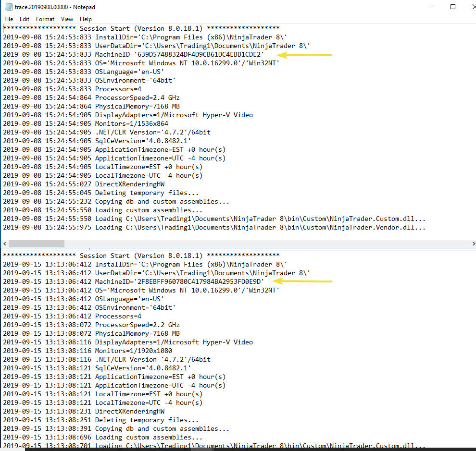This screenshot has width=476, height=451.
Task: Click the Monitors=1/1536x864 line
Action: (86, 124)
